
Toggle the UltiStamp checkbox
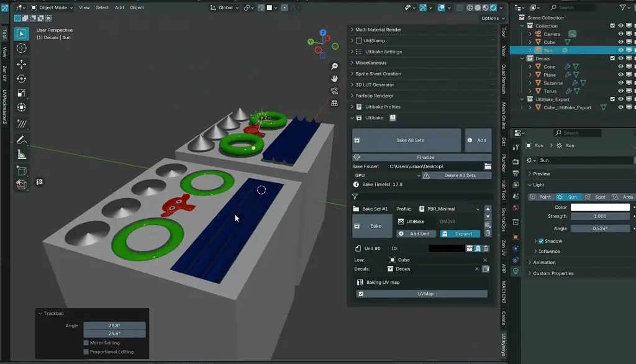coord(359,40)
